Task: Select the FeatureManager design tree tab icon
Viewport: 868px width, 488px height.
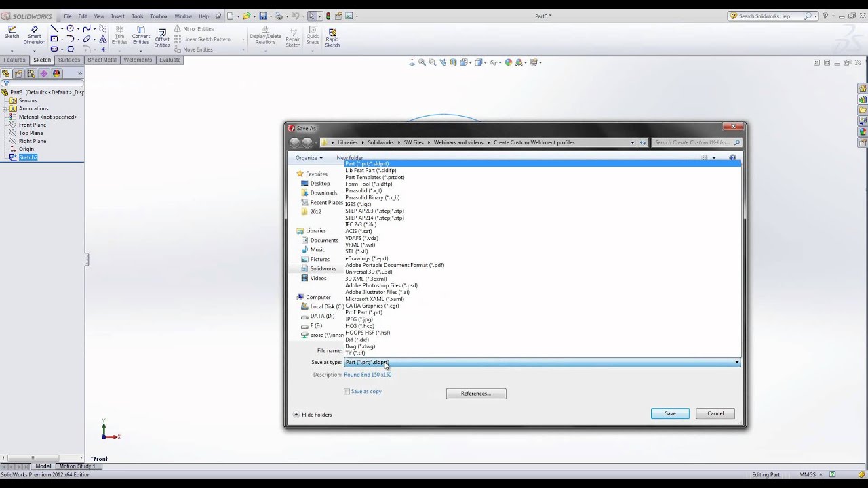Action: pyautogui.click(x=5, y=74)
